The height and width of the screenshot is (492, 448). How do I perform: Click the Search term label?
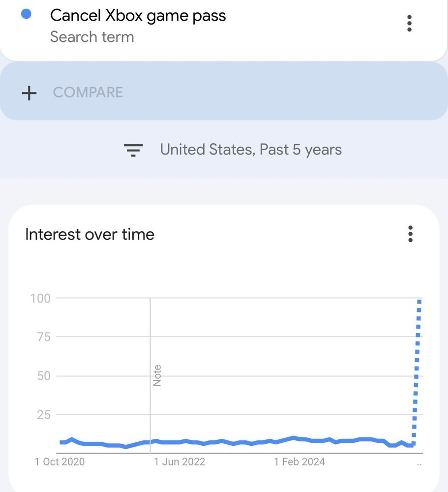click(x=92, y=36)
